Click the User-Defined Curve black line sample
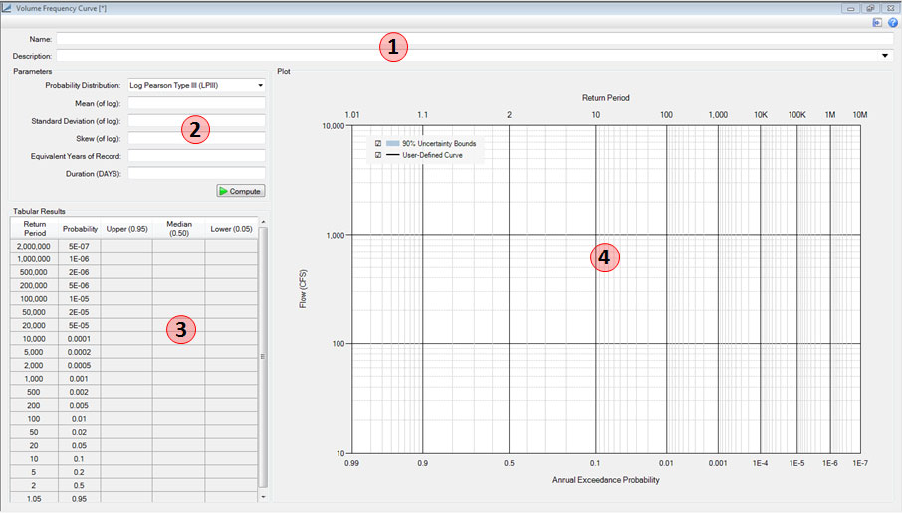 click(392, 155)
